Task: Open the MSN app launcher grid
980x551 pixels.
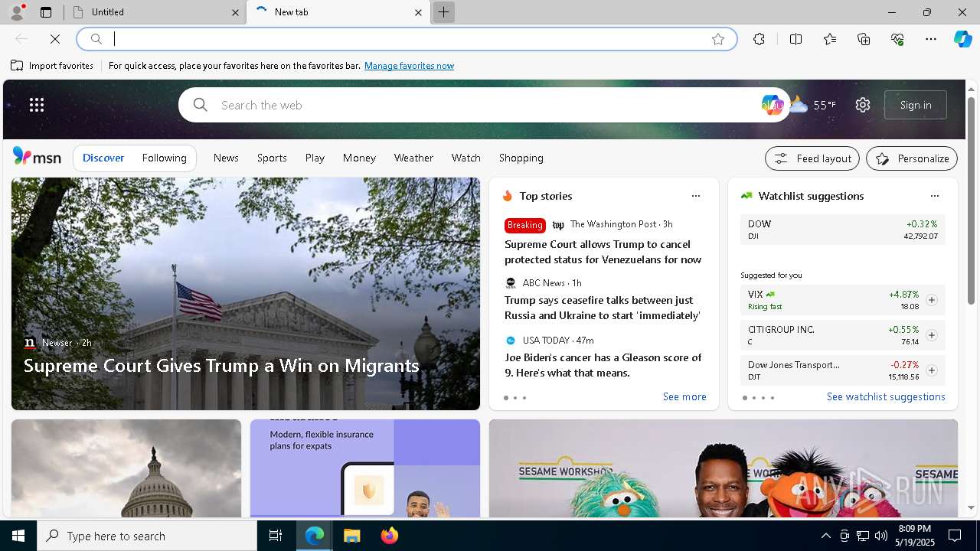Action: pyautogui.click(x=37, y=105)
